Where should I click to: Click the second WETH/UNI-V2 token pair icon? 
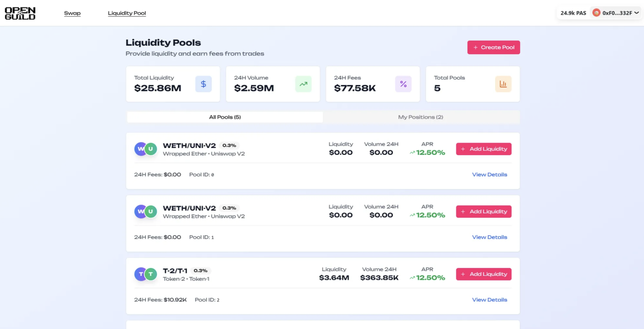(x=146, y=211)
